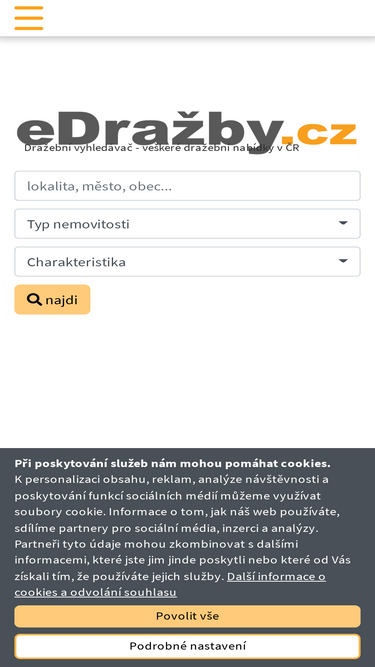Click the cookie paragraph about Partneři
The image size is (375, 667).
pos(183,560)
